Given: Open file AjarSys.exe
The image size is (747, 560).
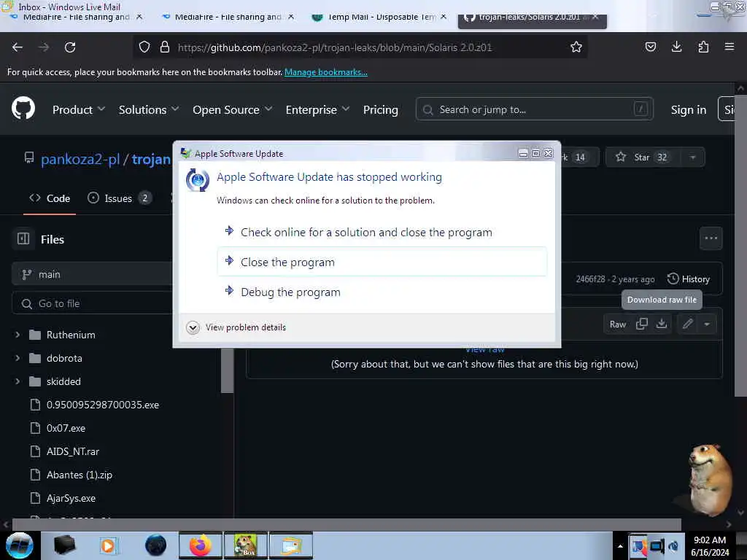Looking at the screenshot, I should pyautogui.click(x=71, y=498).
